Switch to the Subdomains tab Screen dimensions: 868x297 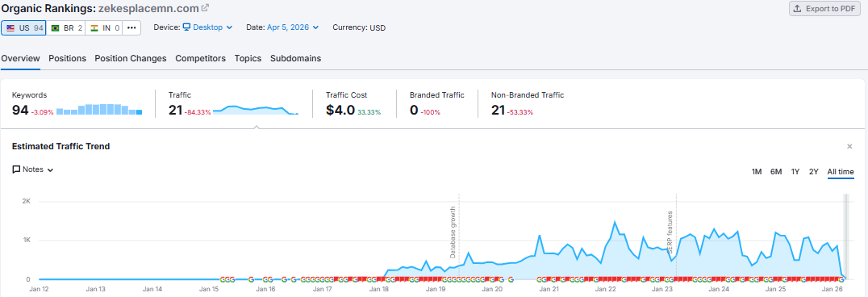(295, 58)
